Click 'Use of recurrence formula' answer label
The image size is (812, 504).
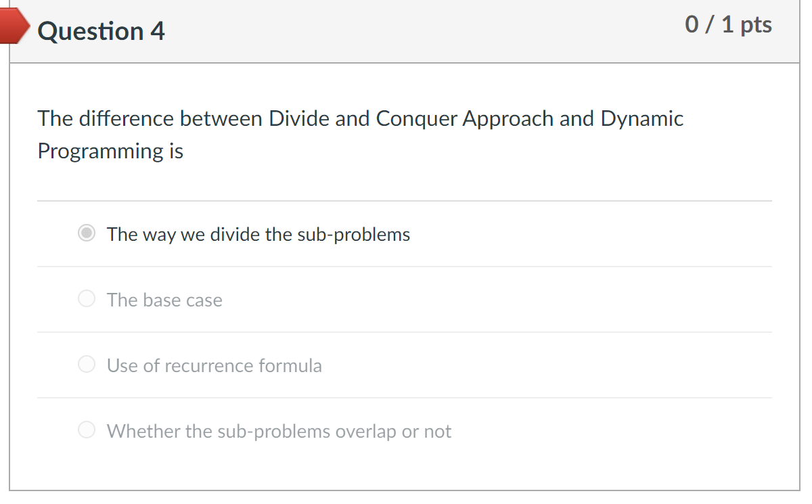tap(214, 365)
